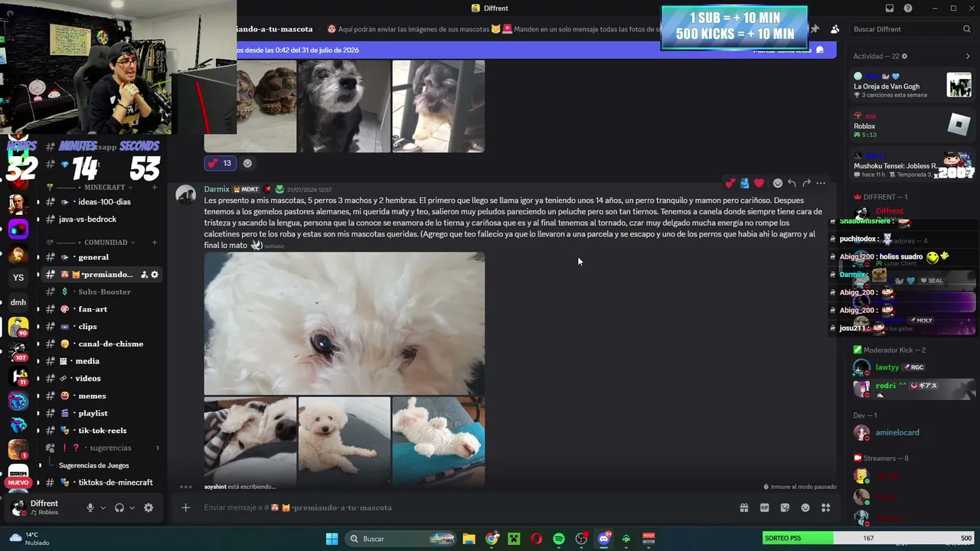This screenshot has width=980, height=551.
Task: Open the clips channel
Action: [x=100, y=327]
